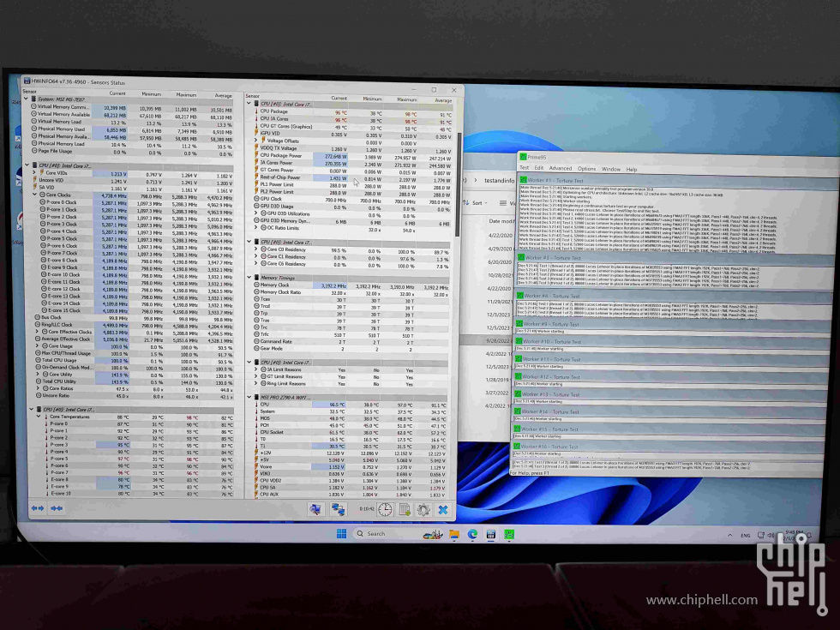840x630 pixels.
Task: Open the Prime95 Options menu
Action: pos(586,169)
